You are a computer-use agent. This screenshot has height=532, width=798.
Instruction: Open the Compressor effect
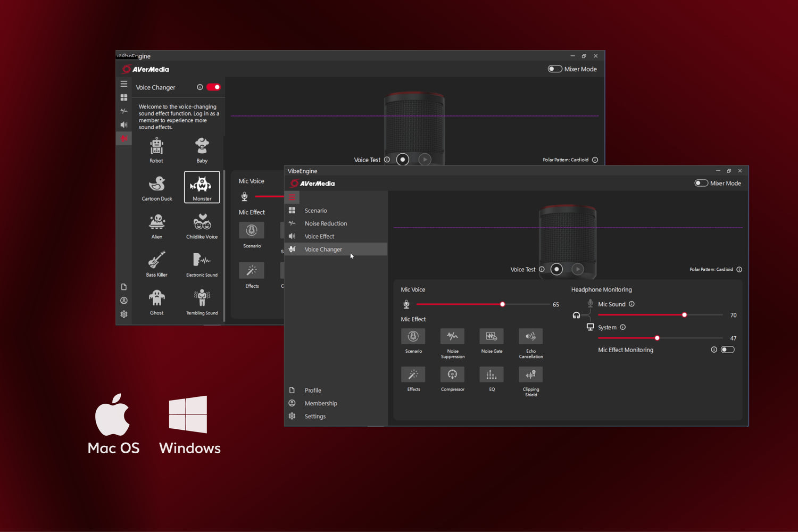pyautogui.click(x=452, y=375)
